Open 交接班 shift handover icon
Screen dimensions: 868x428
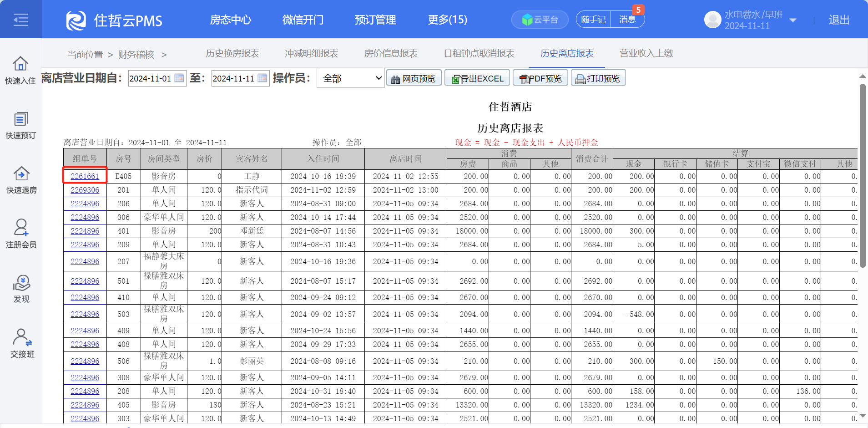coord(22,337)
